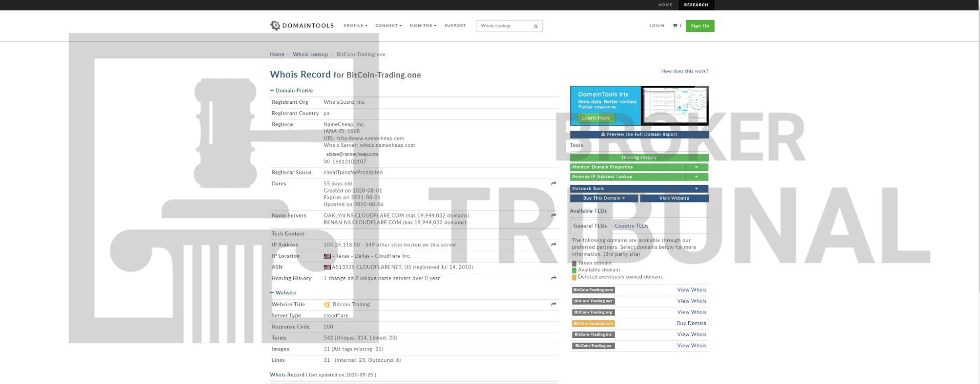Screen dimensions: 980x384
Task: Click Buy Domain for BitCoin-Trading.info
Action: pos(691,323)
